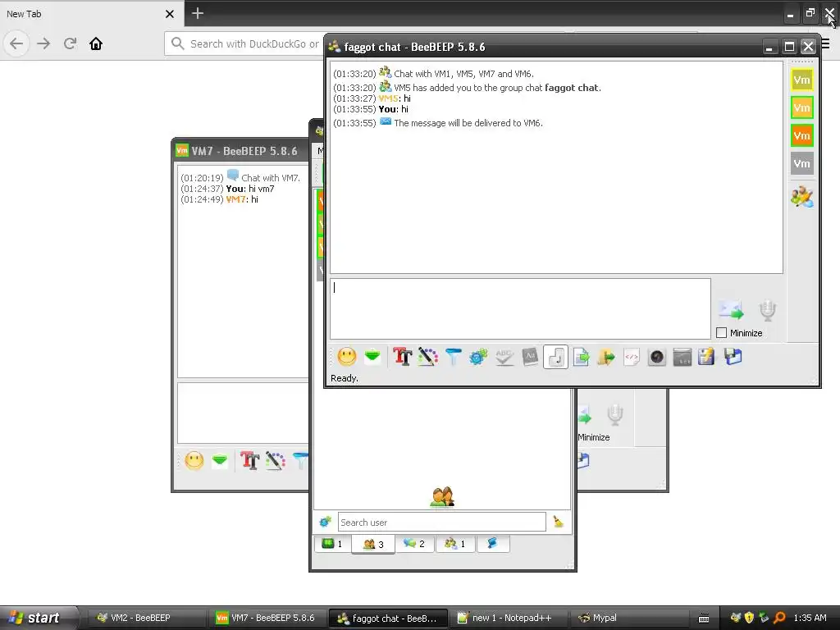This screenshot has width=840, height=630.
Task: Click 'The message will be delivered to VM6.' notice
Action: (468, 123)
